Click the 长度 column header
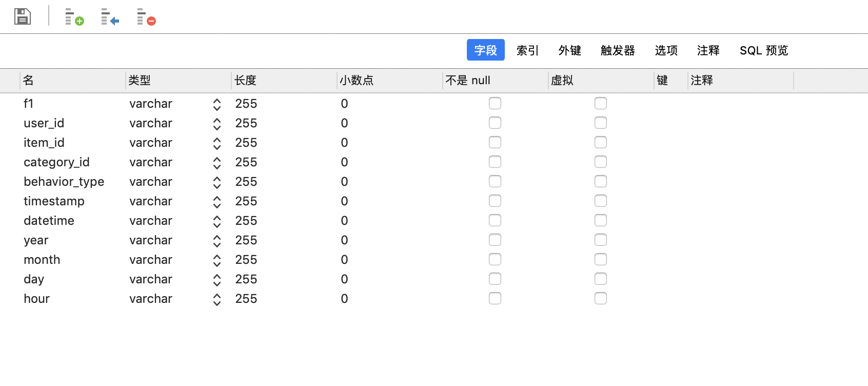 pyautogui.click(x=284, y=80)
